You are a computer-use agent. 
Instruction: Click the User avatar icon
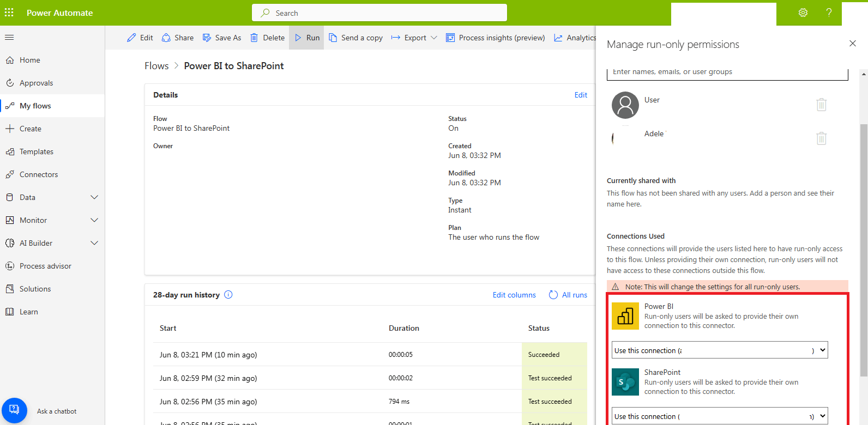[x=625, y=105]
